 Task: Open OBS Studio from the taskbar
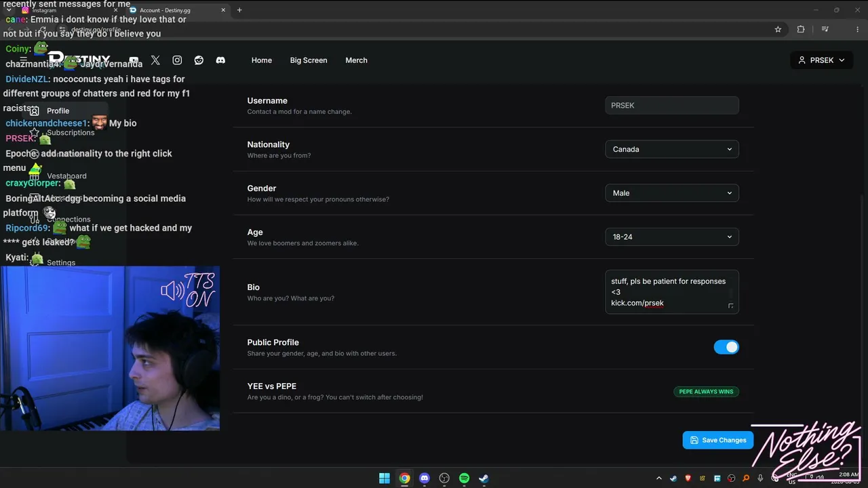(444, 479)
